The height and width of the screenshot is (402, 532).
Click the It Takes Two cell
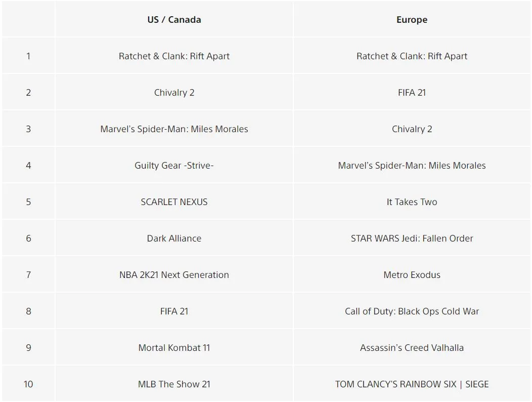[412, 202]
